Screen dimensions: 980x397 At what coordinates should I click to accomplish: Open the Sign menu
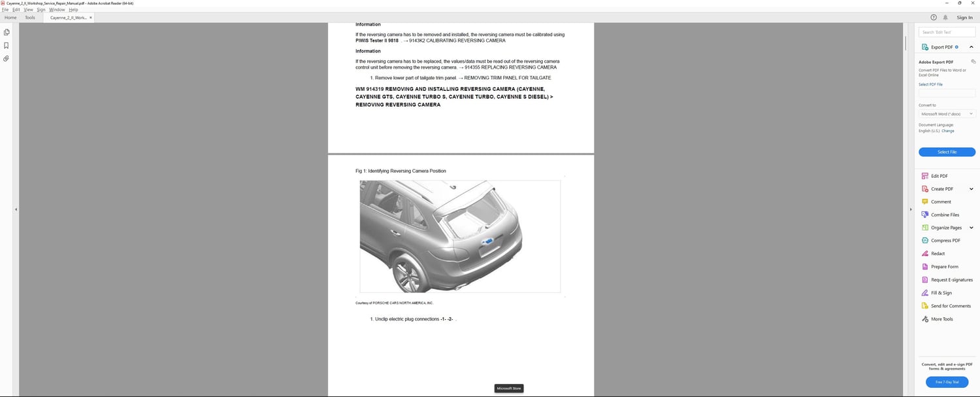(x=41, y=10)
